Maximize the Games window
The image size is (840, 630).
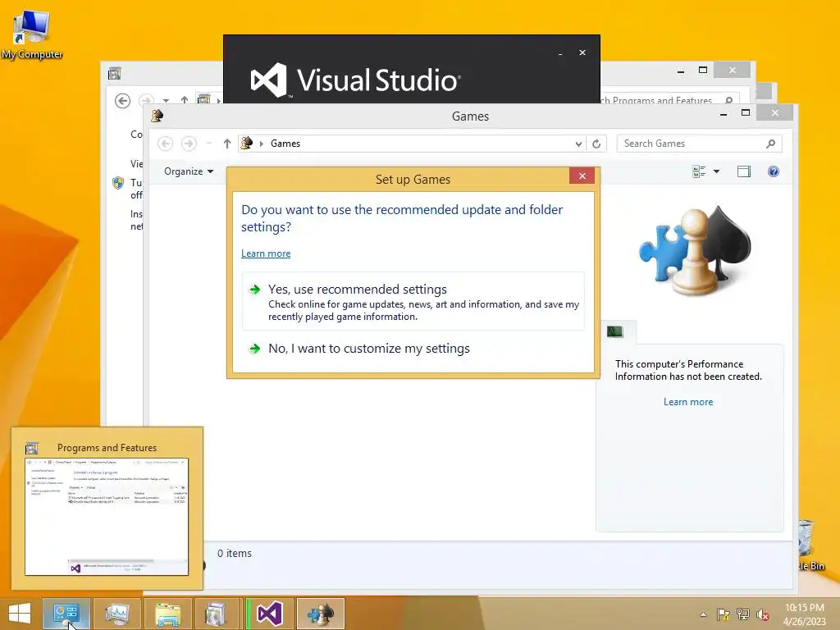tap(745, 112)
